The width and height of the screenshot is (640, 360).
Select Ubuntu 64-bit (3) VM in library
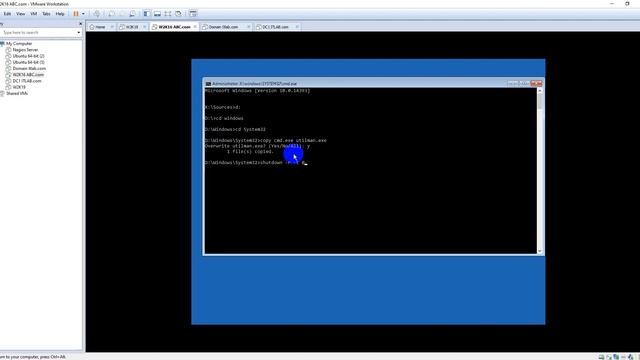(x=28, y=62)
